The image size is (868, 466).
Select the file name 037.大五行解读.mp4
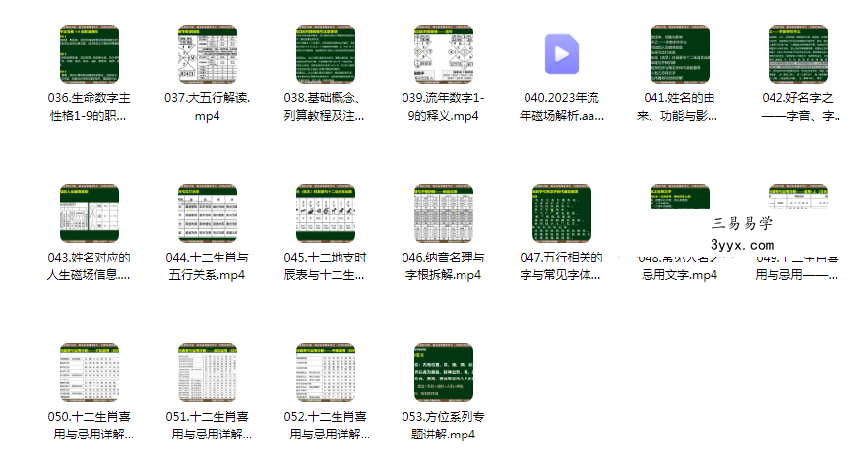click(207, 107)
